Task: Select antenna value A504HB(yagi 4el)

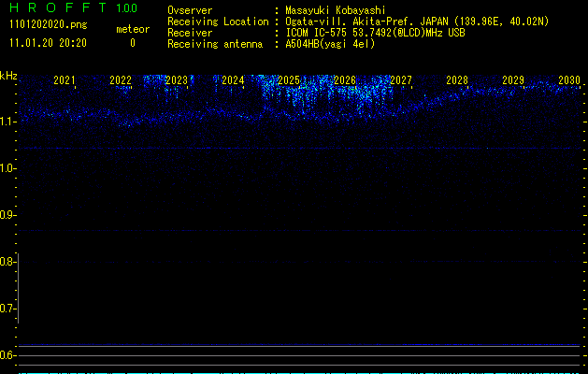Action: (x=330, y=44)
